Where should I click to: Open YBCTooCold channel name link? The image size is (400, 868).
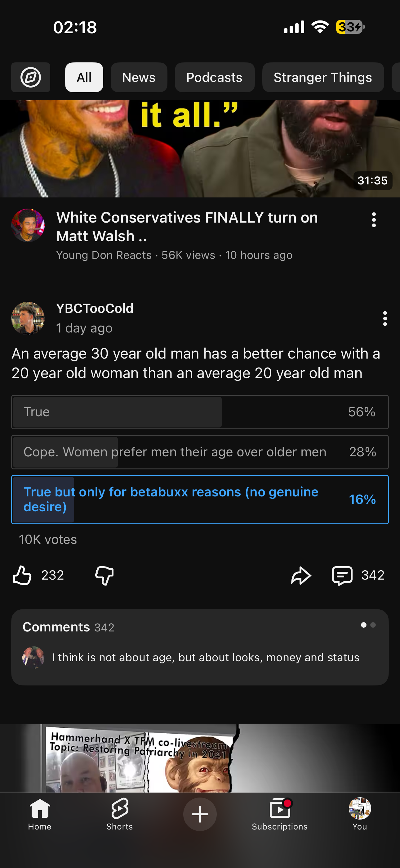click(x=95, y=308)
